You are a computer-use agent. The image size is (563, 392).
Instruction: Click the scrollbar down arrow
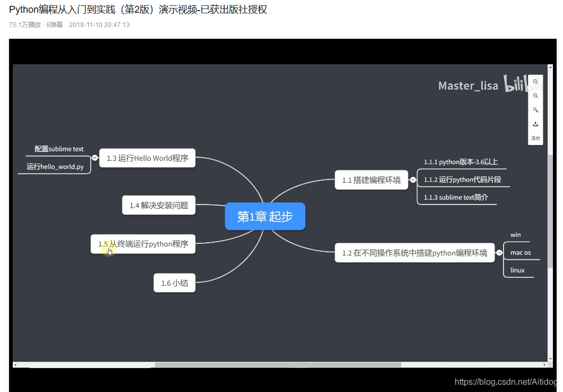(550, 359)
